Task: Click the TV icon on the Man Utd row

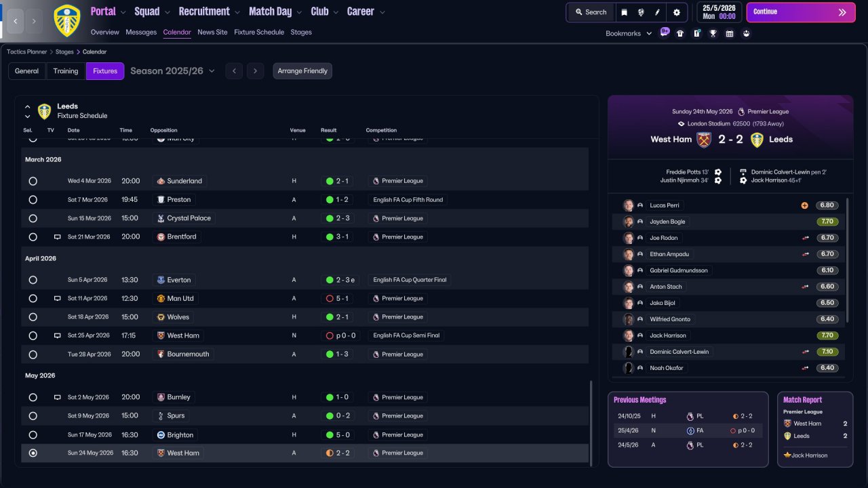Action: click(x=58, y=298)
